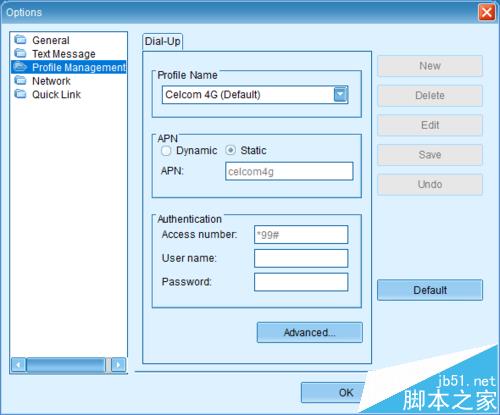
Task: Select the General tree label
Action: 51,40
